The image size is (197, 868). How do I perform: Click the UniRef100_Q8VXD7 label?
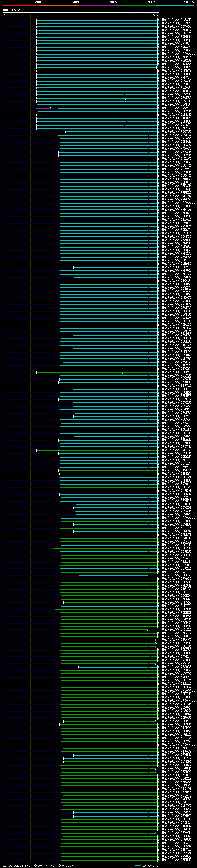(176, 94)
